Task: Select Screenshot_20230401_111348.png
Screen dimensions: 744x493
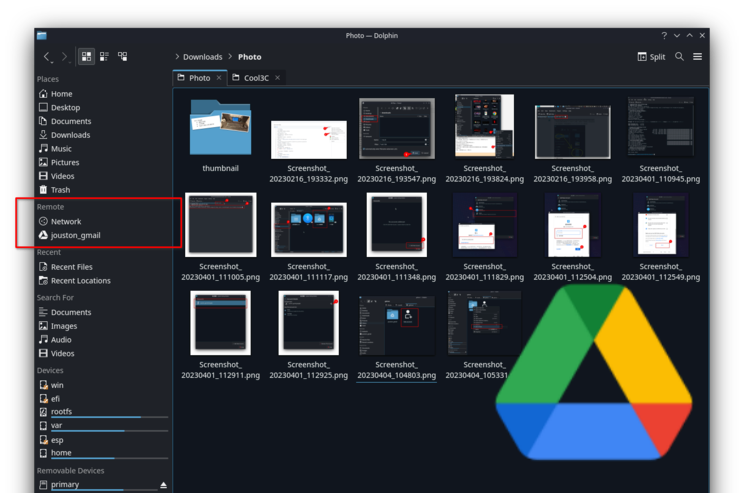Action: tap(397, 237)
